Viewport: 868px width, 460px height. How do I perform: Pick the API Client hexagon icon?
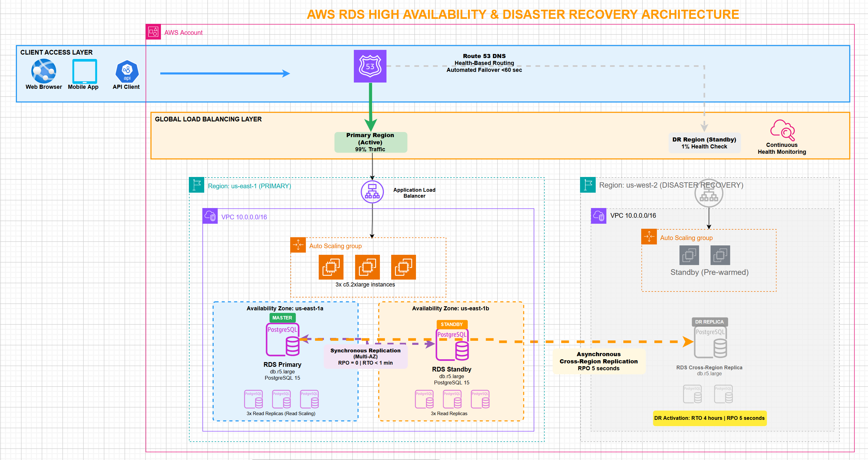click(127, 72)
